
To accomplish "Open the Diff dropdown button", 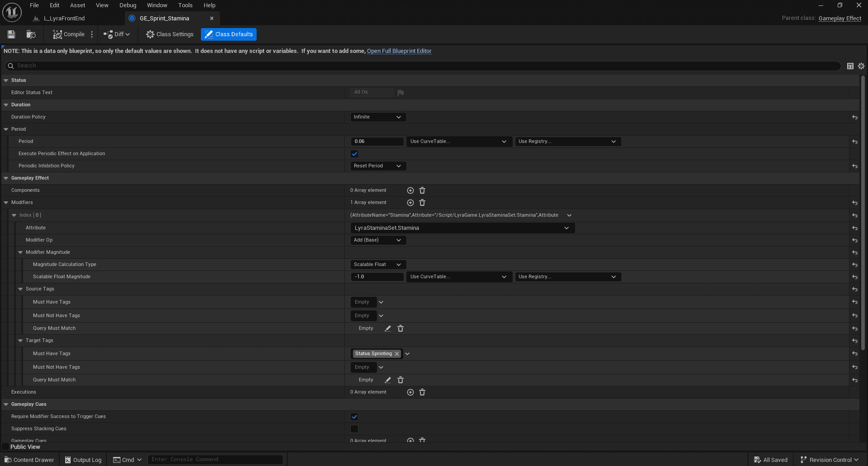I will tap(117, 34).
